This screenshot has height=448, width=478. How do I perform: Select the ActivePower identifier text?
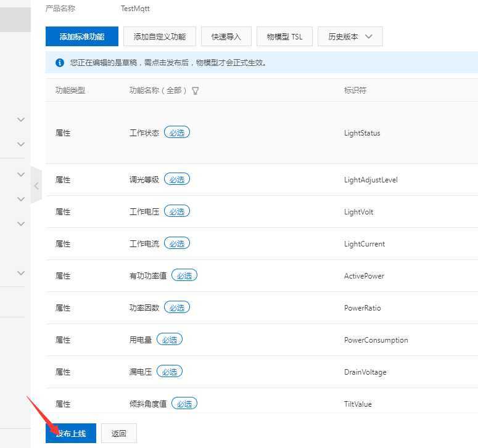click(x=364, y=276)
